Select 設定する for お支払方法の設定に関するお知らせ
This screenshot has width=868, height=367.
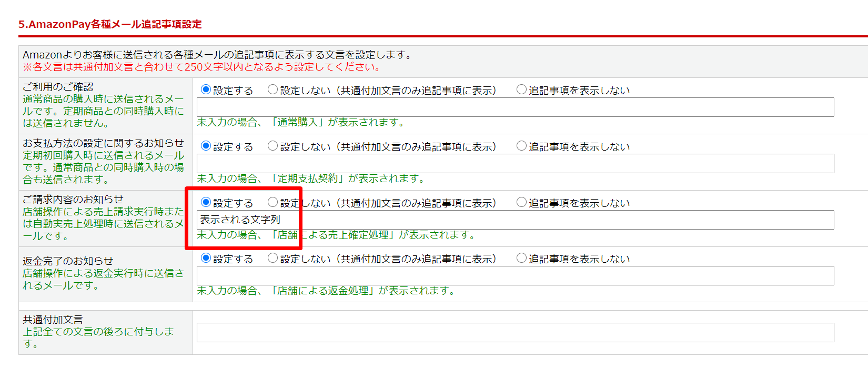(x=206, y=146)
